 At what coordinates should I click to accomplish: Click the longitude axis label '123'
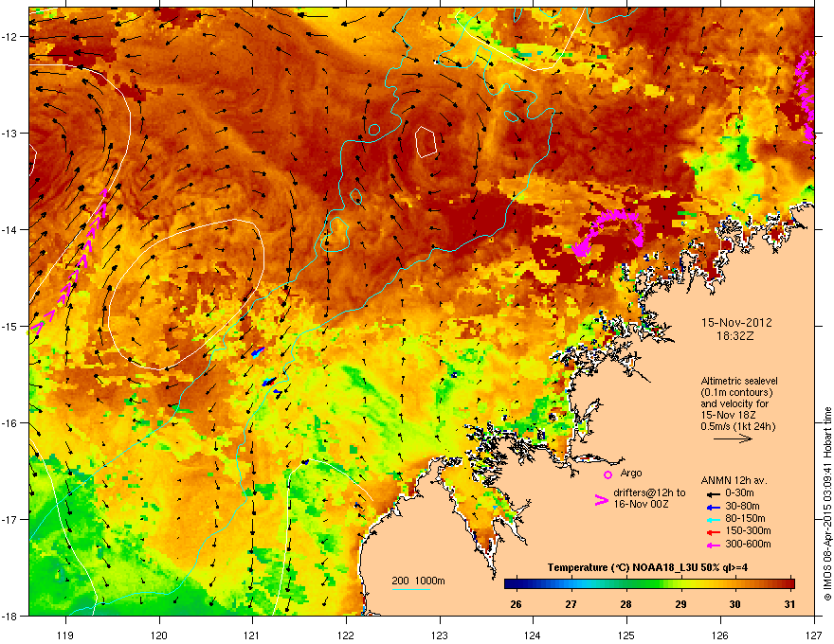coord(440,635)
